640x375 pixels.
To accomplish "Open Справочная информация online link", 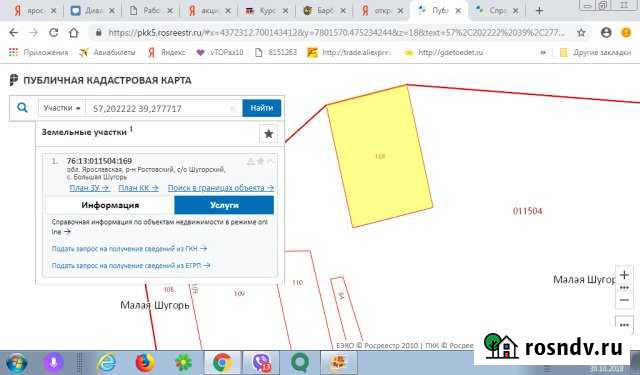I will (160, 226).
